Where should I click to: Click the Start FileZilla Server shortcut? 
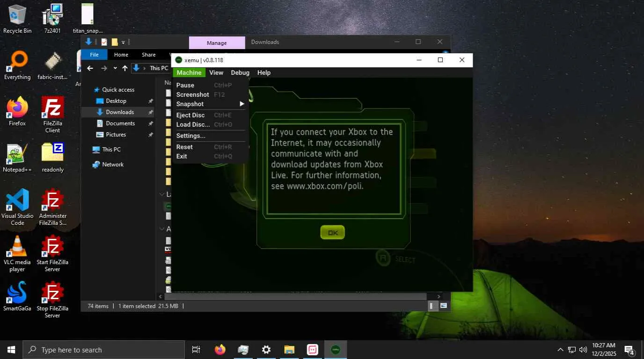pos(52,253)
